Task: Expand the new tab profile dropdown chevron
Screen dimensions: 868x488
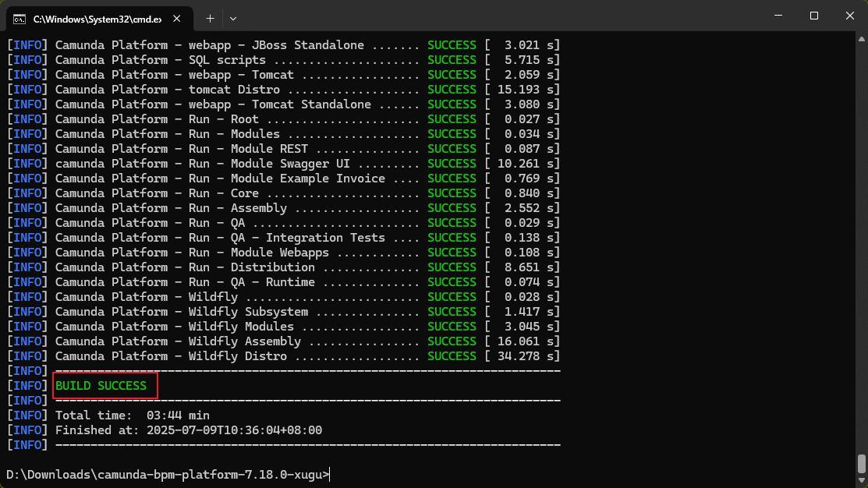Action: point(233,17)
